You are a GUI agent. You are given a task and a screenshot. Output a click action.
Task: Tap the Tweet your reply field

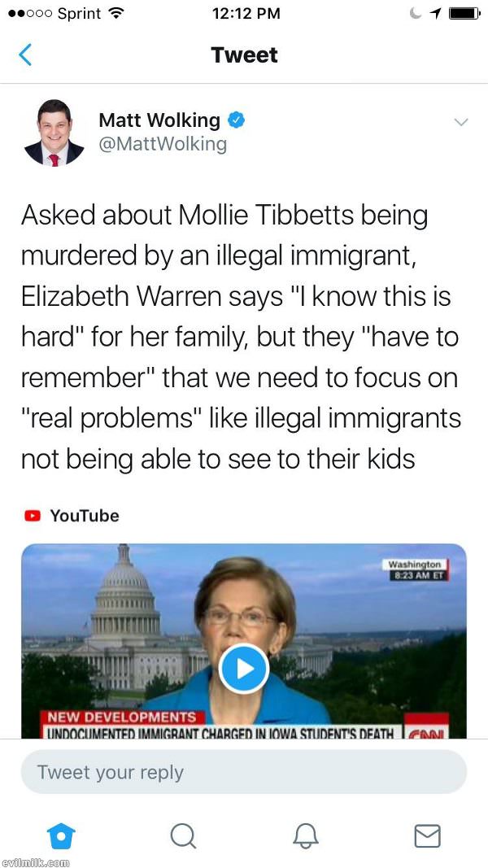pos(243,772)
